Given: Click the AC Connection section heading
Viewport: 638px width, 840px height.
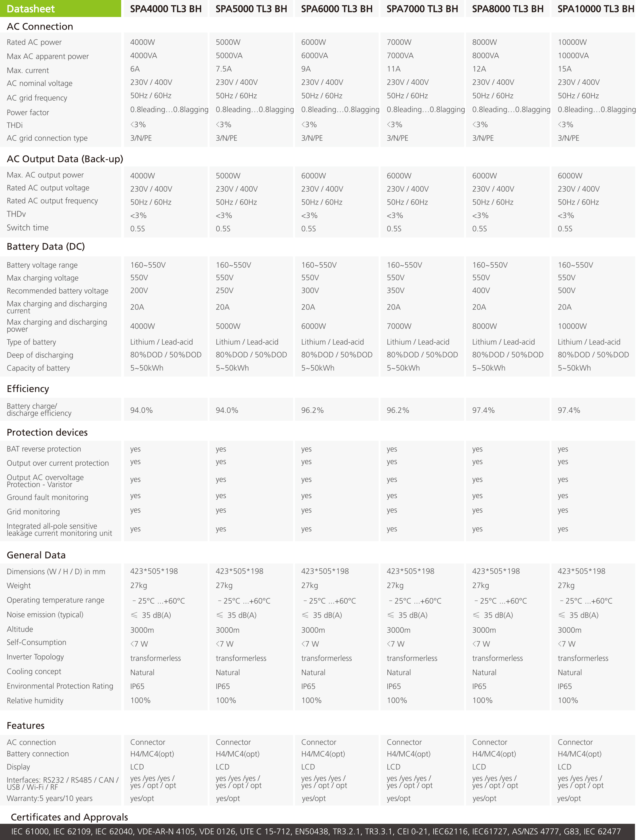Looking at the screenshot, I should point(40,26).
